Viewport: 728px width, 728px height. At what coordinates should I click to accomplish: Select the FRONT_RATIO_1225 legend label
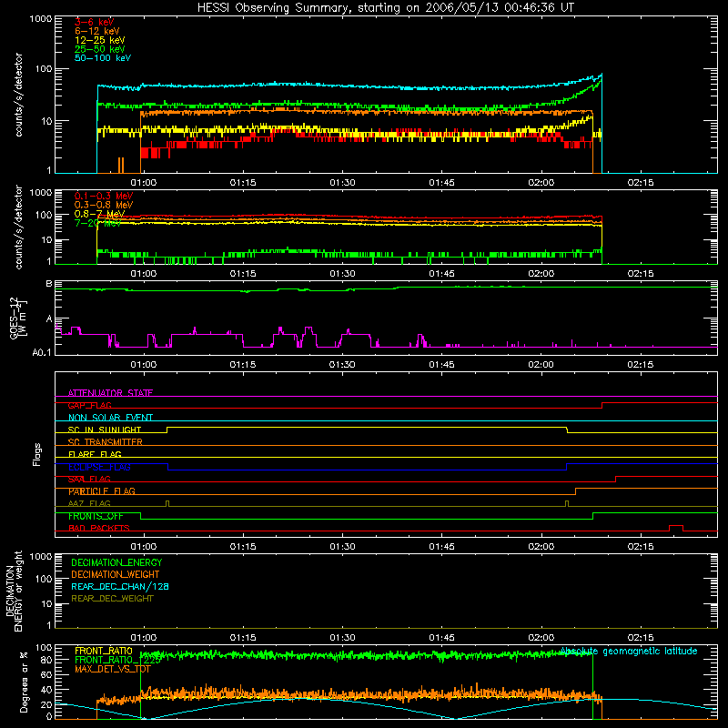coord(118,660)
